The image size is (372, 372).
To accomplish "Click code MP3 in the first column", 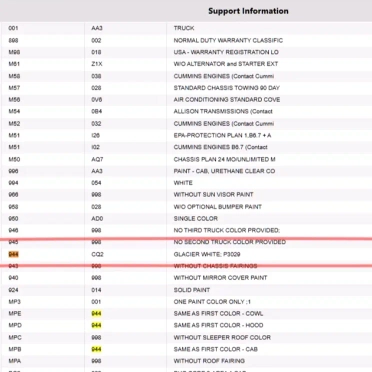I will pyautogui.click(x=14, y=302).
